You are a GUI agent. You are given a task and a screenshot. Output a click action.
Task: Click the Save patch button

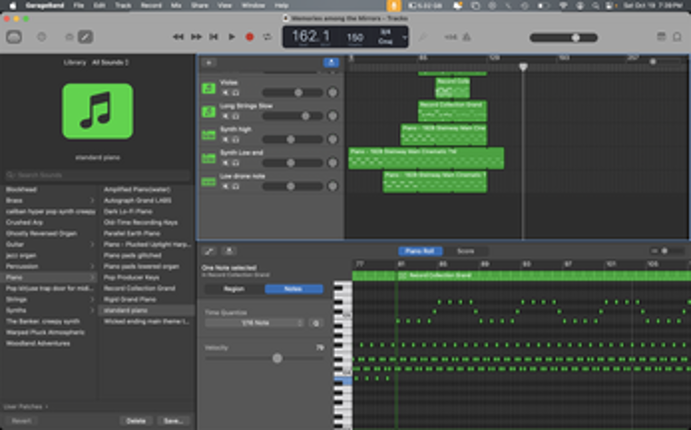tap(173, 421)
